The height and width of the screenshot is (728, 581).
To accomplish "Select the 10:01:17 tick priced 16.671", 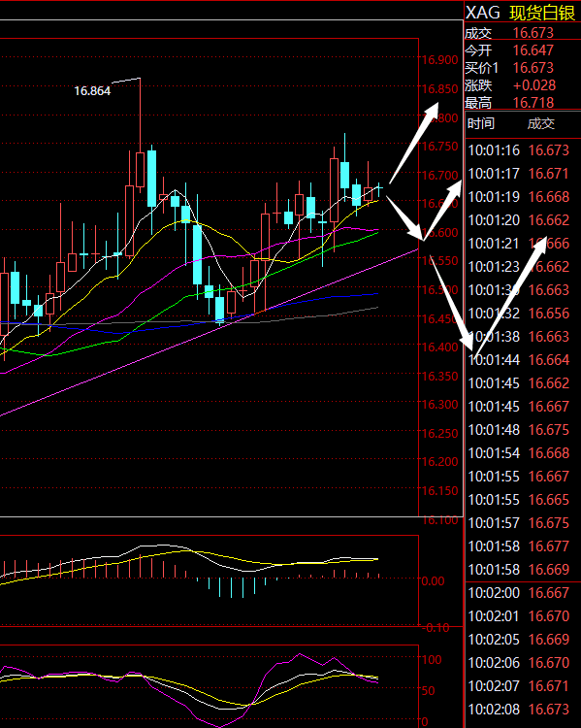I will (x=523, y=174).
